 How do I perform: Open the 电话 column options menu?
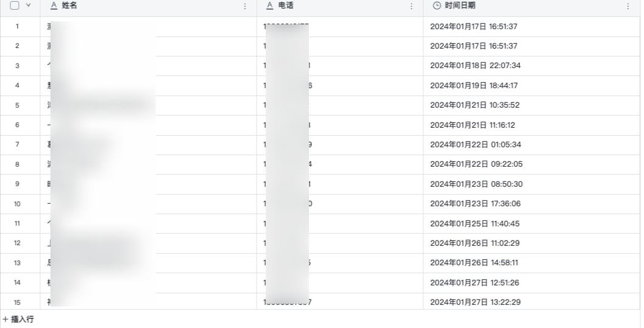pyautogui.click(x=412, y=6)
